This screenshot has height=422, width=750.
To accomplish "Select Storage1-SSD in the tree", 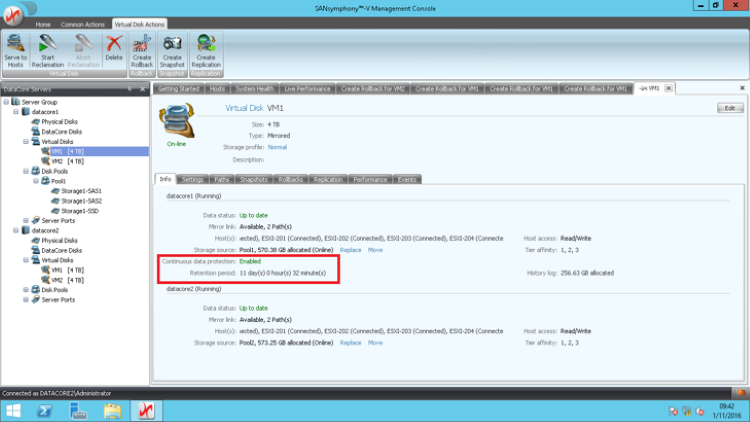I will coord(81,211).
